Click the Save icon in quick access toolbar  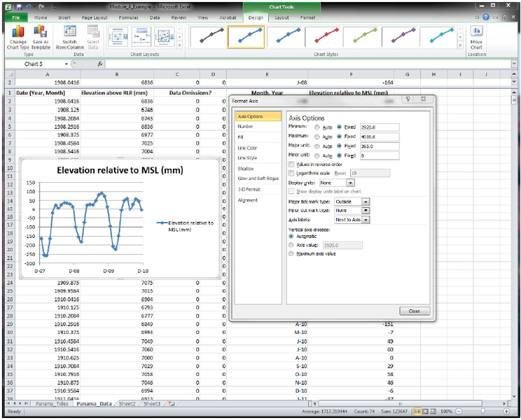click(20, 6)
